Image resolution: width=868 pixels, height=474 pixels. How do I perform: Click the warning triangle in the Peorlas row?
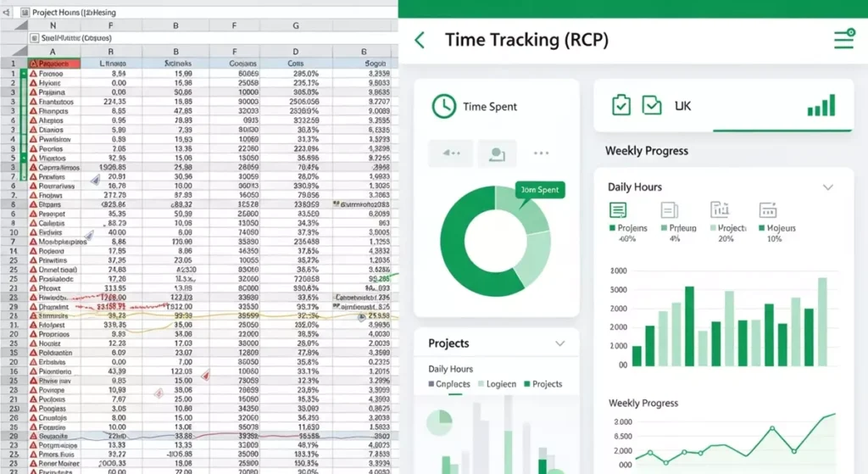pyautogui.click(x=33, y=149)
